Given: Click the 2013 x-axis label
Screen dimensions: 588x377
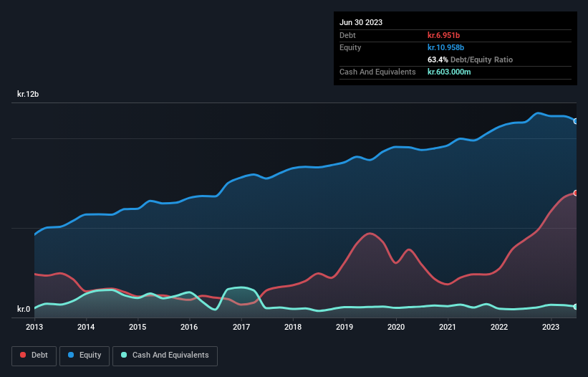Looking at the screenshot, I should pyautogui.click(x=34, y=327).
